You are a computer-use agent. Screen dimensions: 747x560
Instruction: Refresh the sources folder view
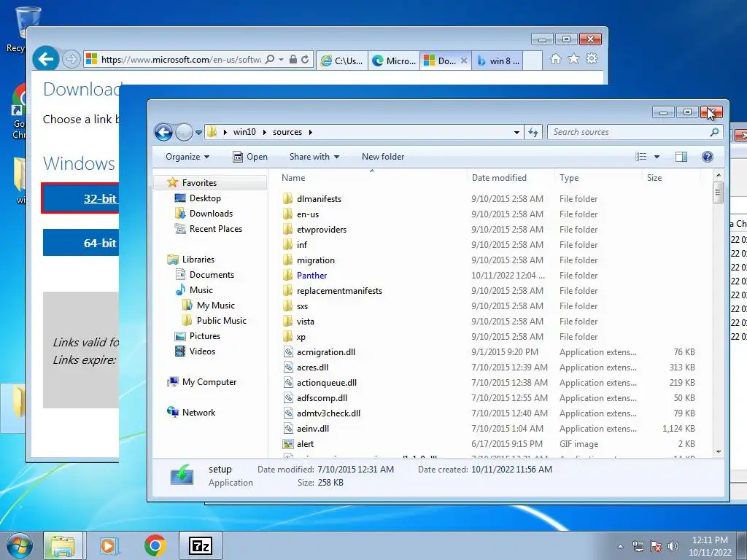click(x=533, y=133)
